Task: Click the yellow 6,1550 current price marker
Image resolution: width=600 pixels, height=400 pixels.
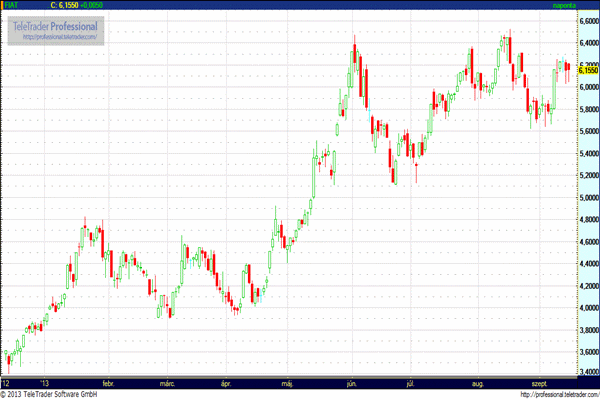Action: click(x=588, y=70)
